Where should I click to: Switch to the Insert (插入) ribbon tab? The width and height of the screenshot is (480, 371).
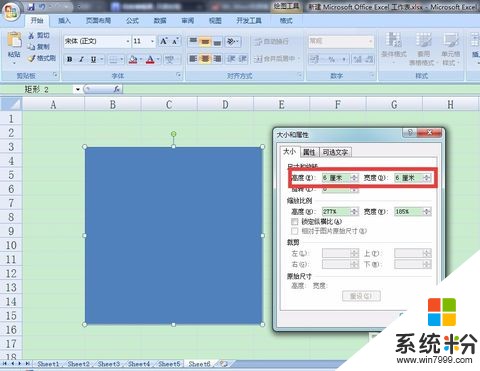tap(64, 21)
